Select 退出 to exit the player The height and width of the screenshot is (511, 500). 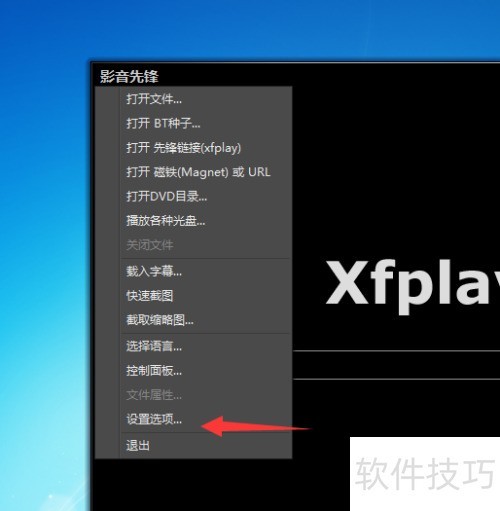click(194, 446)
